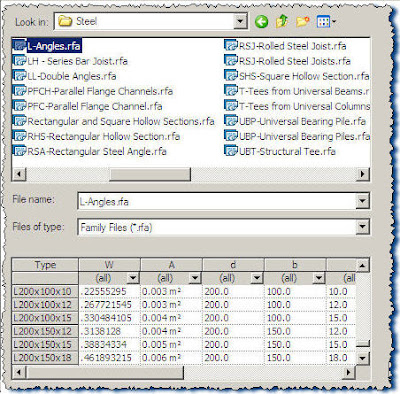Screen dimensions: 400x394
Task: Open the d column filter dropdown
Action: 257,278
